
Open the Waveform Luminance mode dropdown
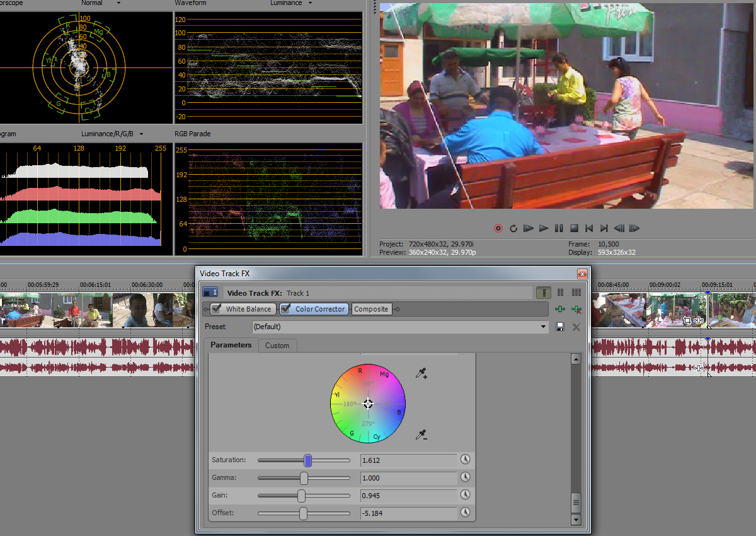point(310,3)
